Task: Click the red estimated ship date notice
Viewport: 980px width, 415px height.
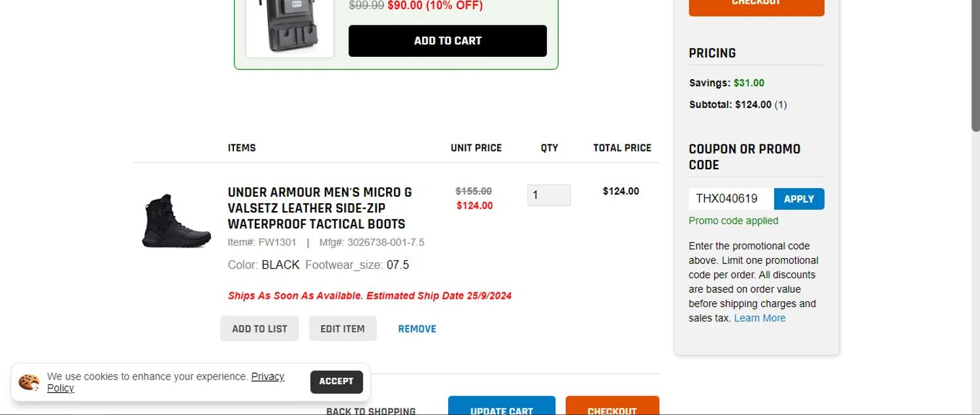Action: [369, 295]
